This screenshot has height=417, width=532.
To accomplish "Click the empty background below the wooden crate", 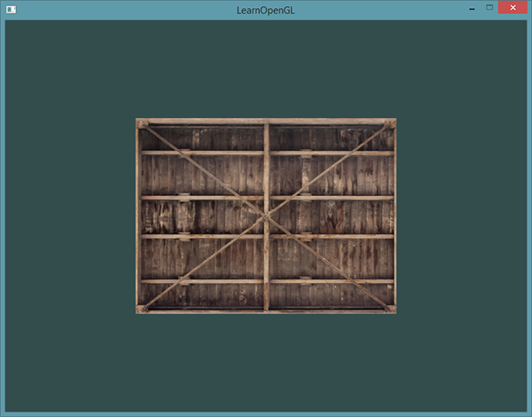I will [266, 362].
